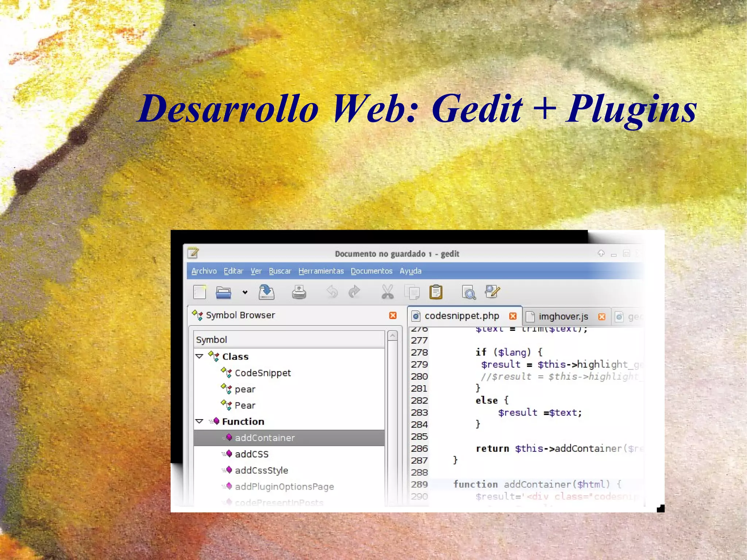
Task: Select the lowercase pear class entry
Action: click(289, 389)
